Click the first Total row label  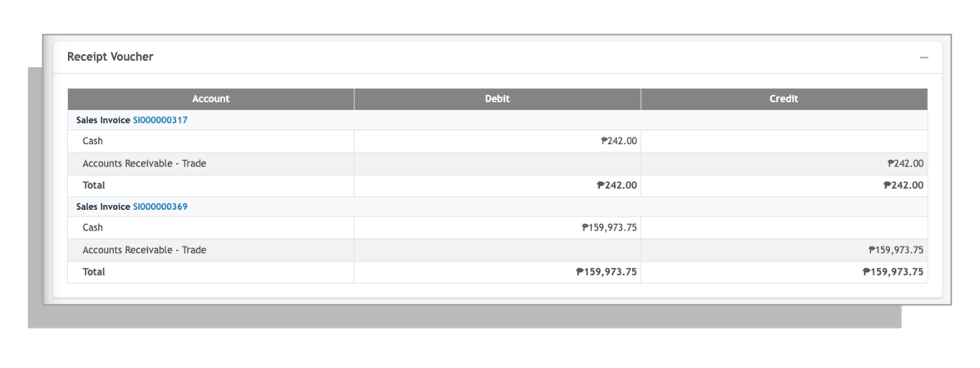click(94, 185)
